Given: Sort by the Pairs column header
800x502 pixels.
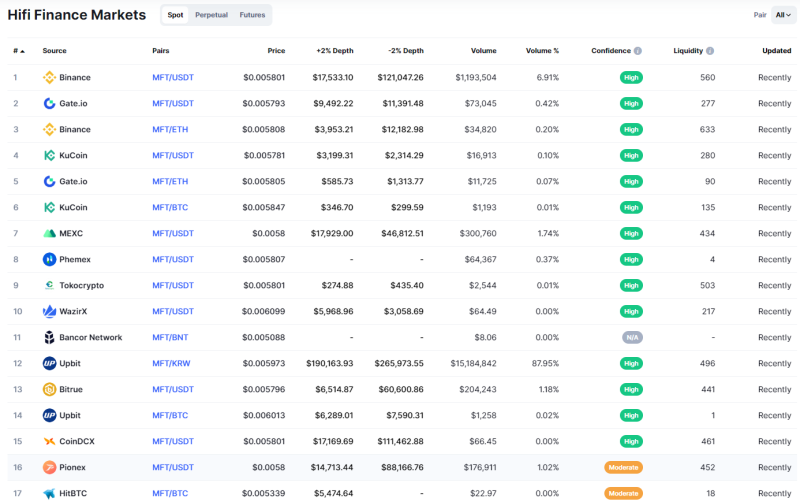Looking at the screenshot, I should coord(161,51).
